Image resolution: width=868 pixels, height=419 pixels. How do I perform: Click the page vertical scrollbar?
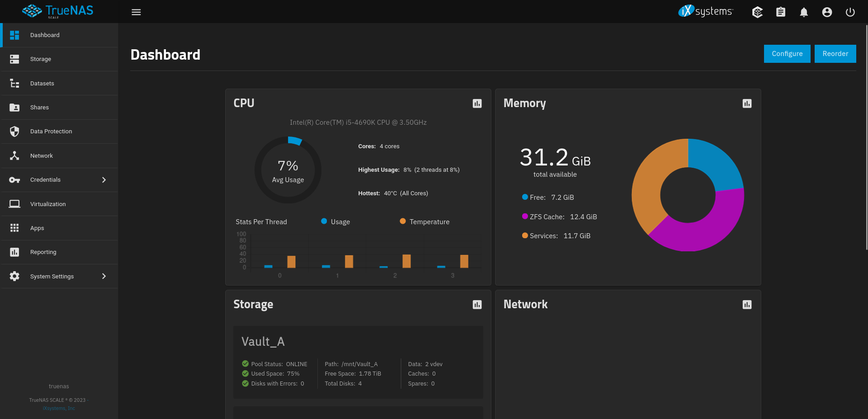pos(866,137)
